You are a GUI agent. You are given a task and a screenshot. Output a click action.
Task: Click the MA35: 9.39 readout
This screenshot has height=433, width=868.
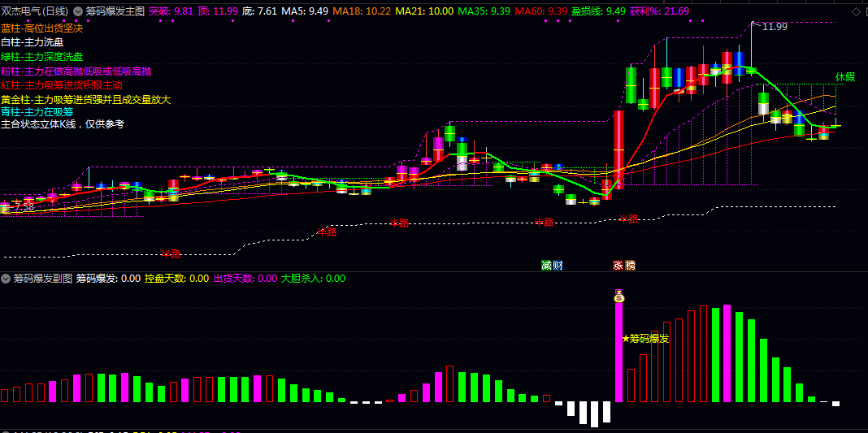[484, 11]
